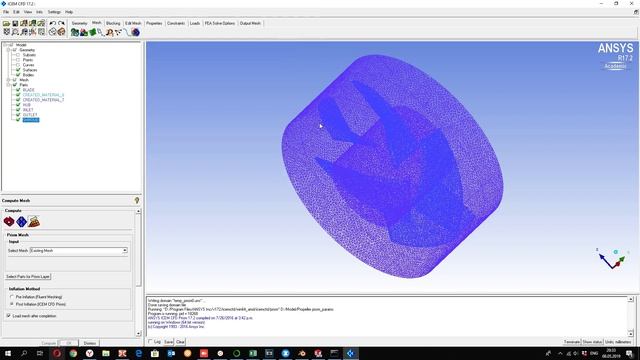
Task: Click the Zoom magnifier toolbar icon
Action: [15, 32]
